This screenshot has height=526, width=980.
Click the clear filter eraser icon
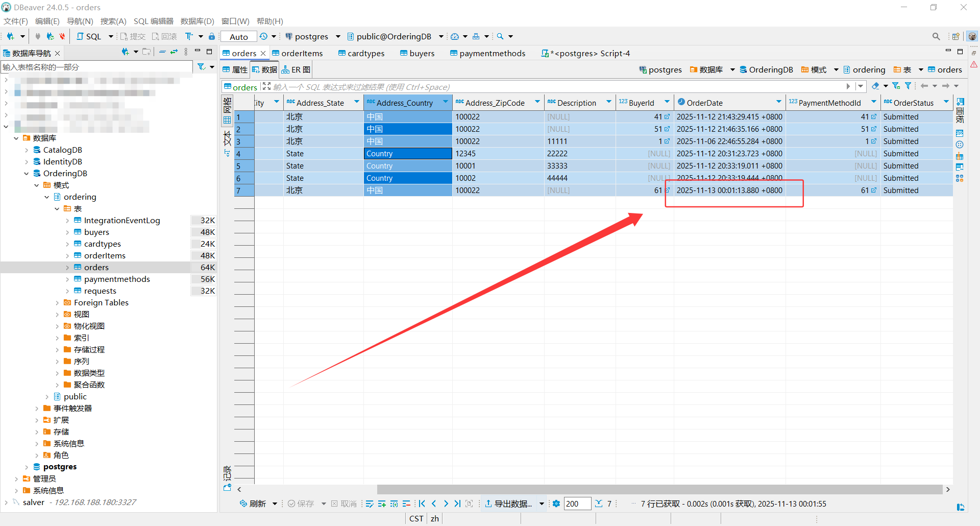(876, 86)
